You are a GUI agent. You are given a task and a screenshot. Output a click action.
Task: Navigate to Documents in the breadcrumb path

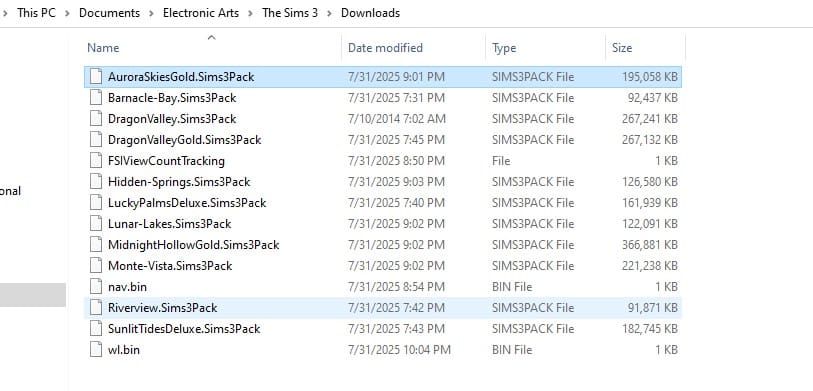(x=109, y=13)
